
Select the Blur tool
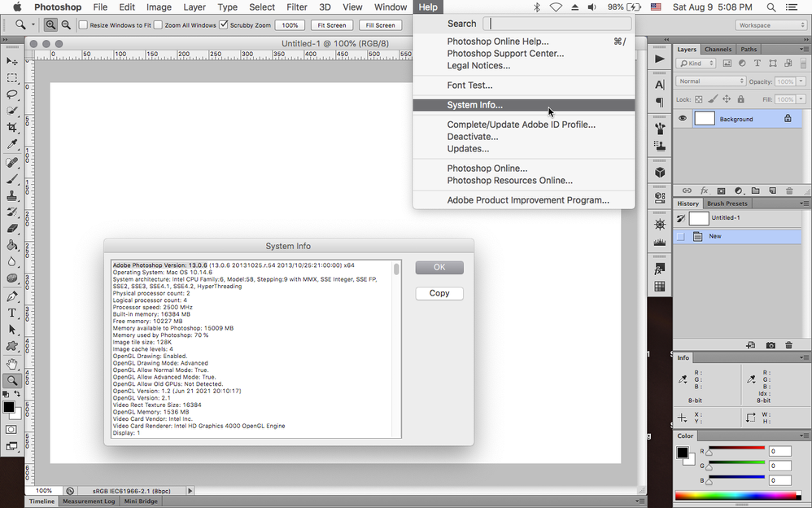coord(11,262)
